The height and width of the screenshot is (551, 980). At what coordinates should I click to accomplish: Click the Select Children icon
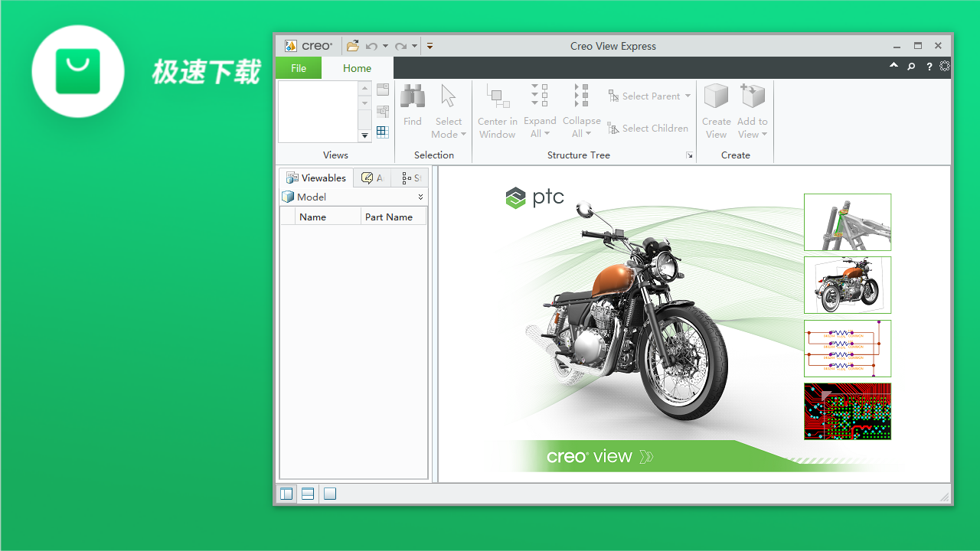point(613,128)
